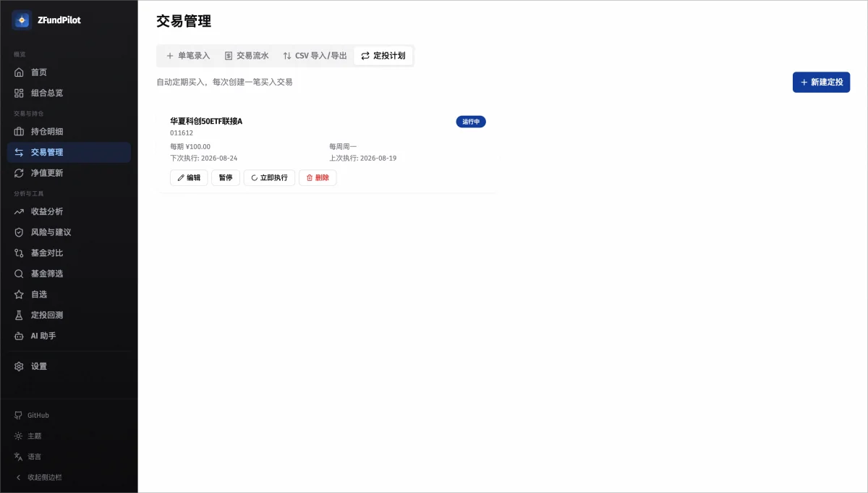Click the briefcase icon beside 持仓明细
This screenshot has width=868, height=493.
[19, 132]
